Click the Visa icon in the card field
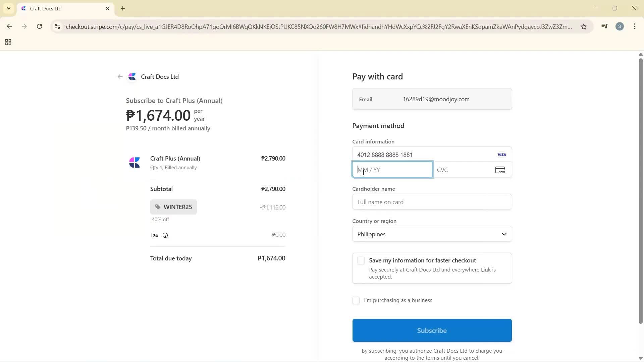 501,155
